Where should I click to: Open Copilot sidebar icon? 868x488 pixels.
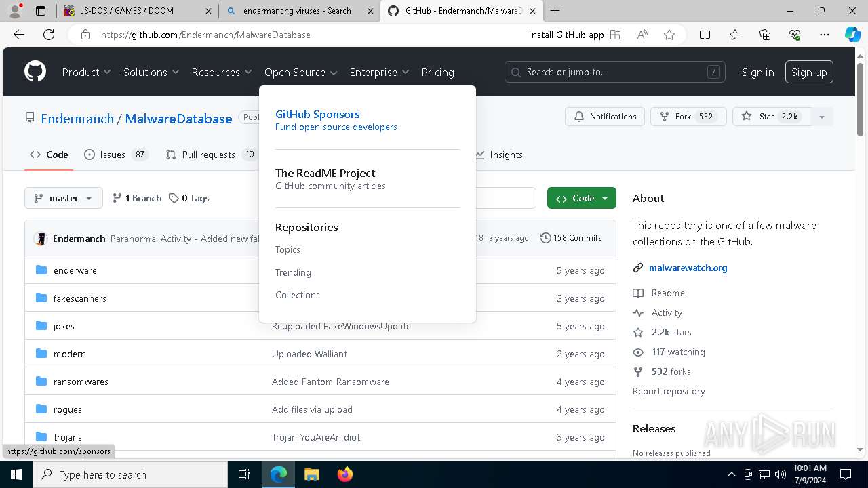point(853,35)
